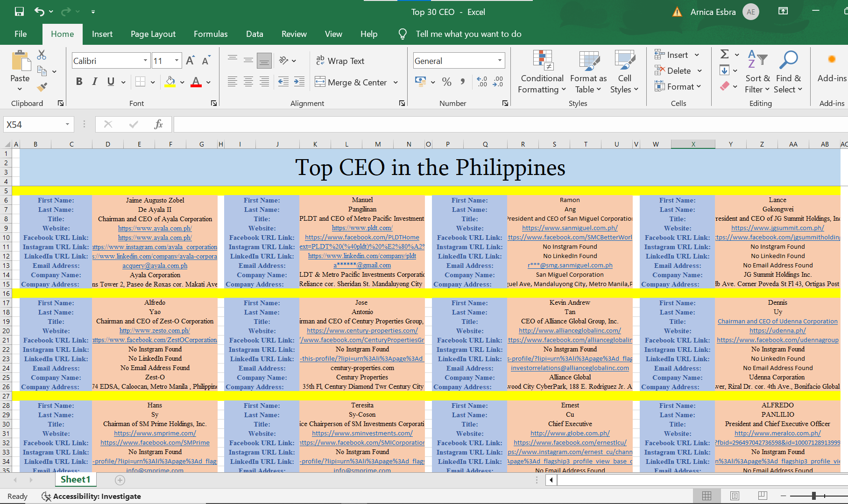Toggle Bold formatting

coord(79,82)
